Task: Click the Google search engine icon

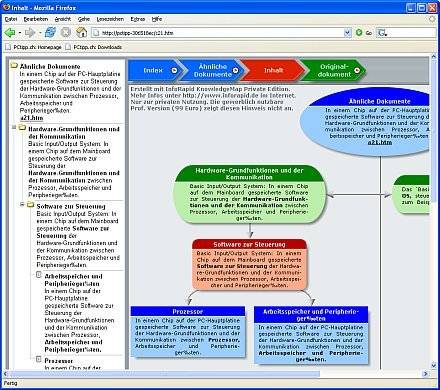Action: [382, 33]
